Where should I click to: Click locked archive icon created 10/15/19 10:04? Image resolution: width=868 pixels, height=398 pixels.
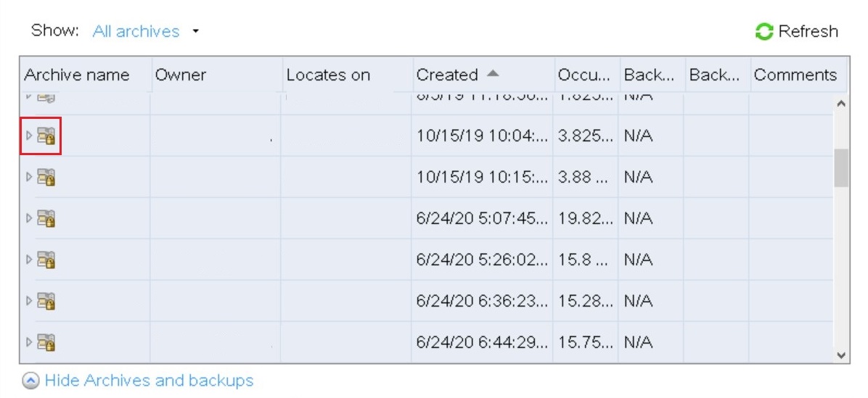click(46, 136)
